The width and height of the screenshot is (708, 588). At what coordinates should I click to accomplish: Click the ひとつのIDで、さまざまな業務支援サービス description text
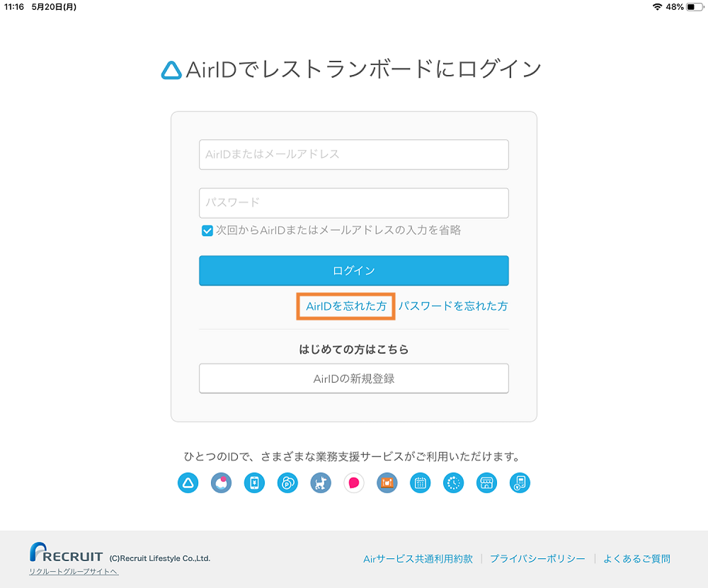pos(352,456)
